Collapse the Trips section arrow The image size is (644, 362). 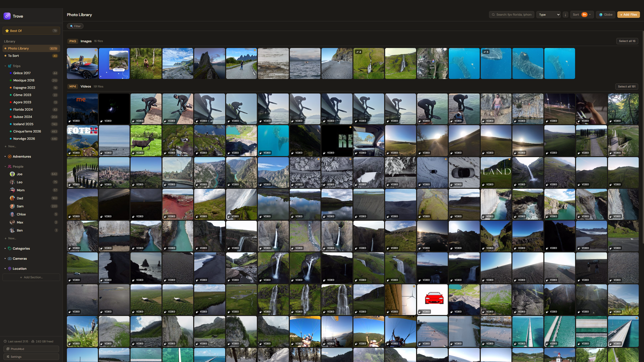(x=5, y=66)
